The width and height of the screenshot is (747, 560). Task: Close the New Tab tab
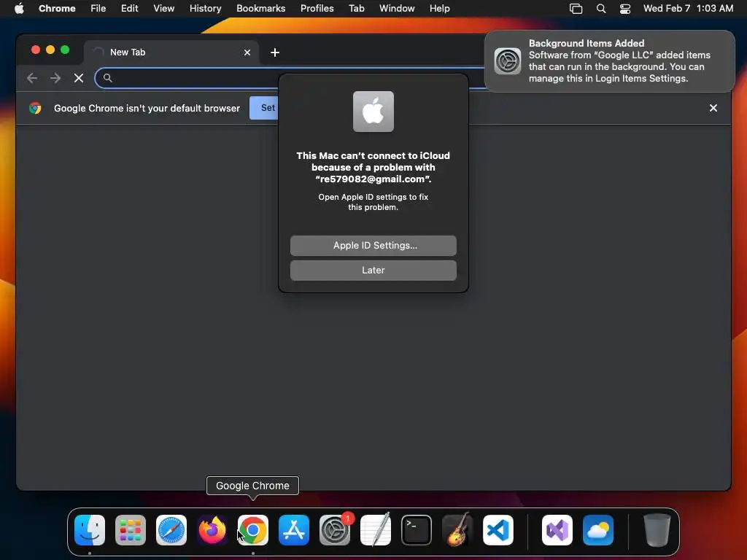(247, 52)
